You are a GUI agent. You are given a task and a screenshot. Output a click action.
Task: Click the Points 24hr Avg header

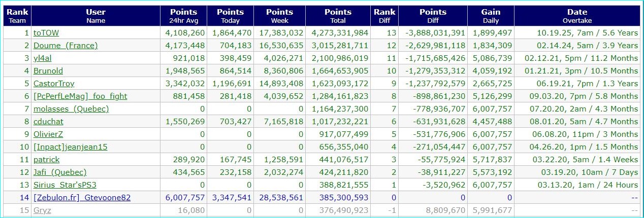(183, 16)
